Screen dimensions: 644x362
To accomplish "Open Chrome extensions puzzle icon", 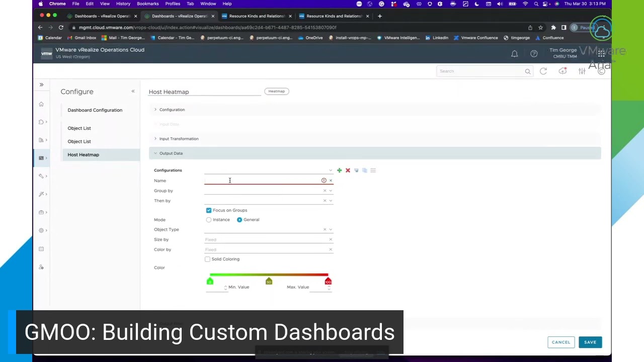I will [553, 28].
